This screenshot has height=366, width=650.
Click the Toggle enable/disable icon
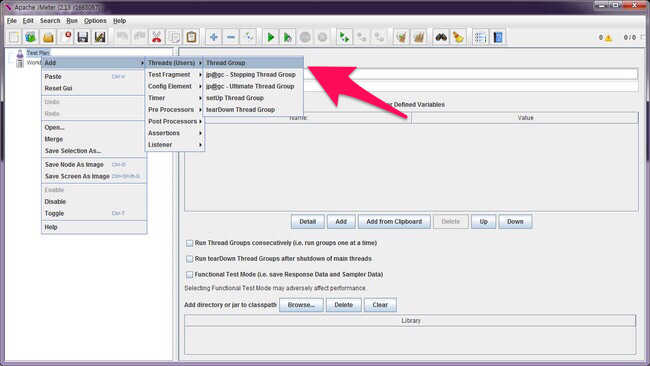click(248, 37)
